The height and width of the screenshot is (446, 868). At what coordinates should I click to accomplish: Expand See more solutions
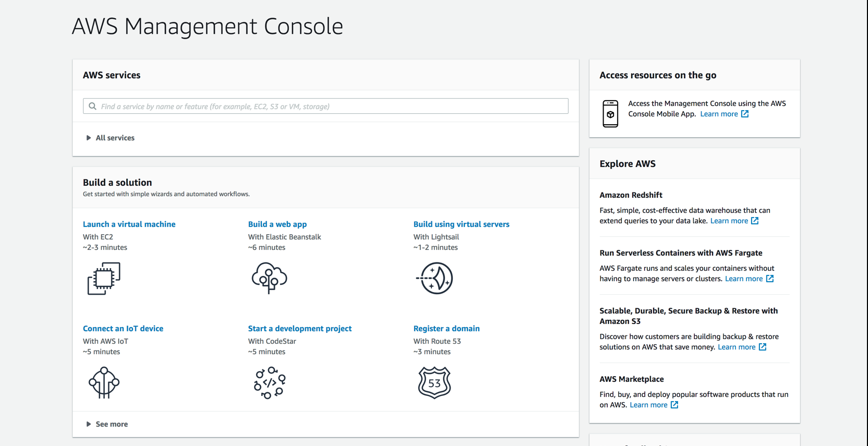tap(107, 424)
